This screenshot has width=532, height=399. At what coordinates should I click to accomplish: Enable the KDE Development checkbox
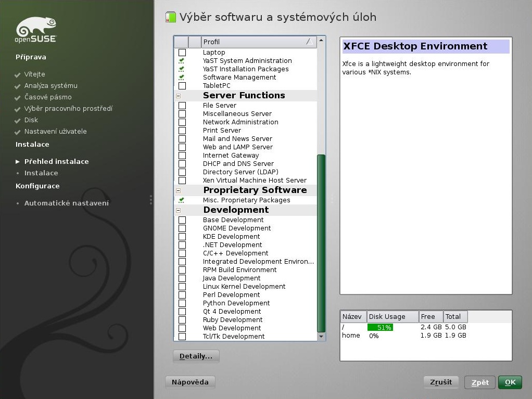(x=182, y=237)
